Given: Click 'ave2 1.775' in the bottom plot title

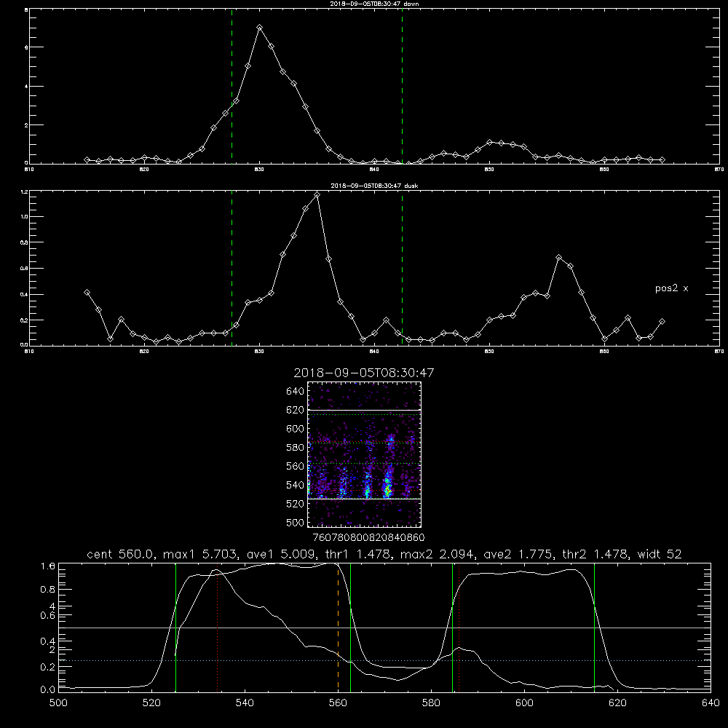Looking at the screenshot, I should tap(517, 554).
